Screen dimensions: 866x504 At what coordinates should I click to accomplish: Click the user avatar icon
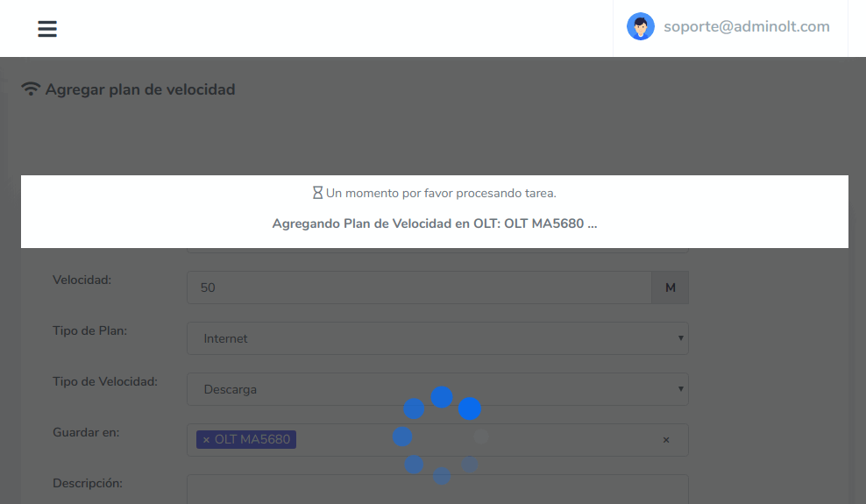pos(641,26)
